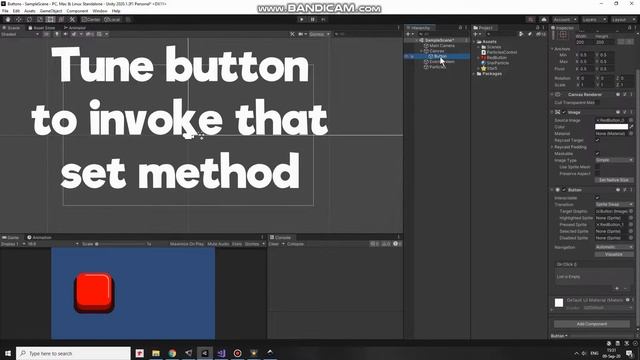
Task: Select Particles object in Hierarchy
Action: click(437, 67)
